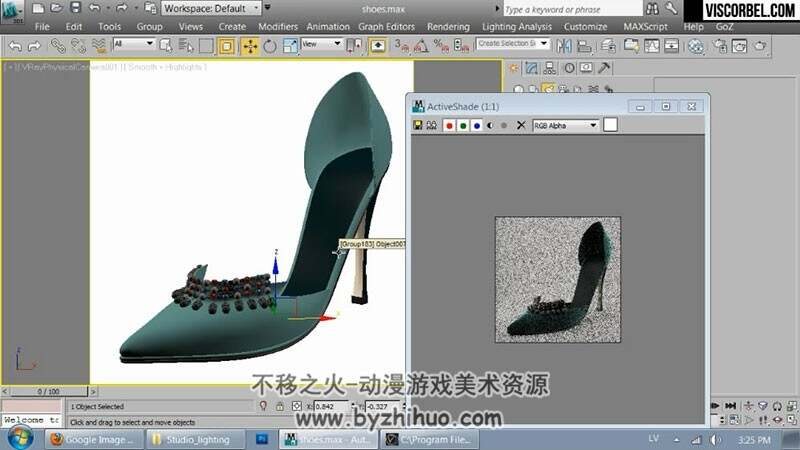
Task: Click the Mirror tool icon
Action: click(x=564, y=46)
